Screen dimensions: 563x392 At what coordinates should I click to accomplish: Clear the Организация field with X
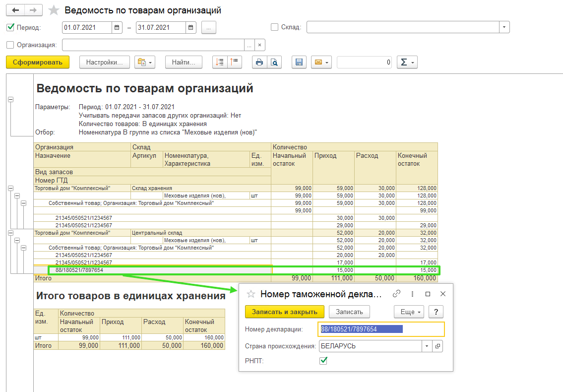coord(259,45)
